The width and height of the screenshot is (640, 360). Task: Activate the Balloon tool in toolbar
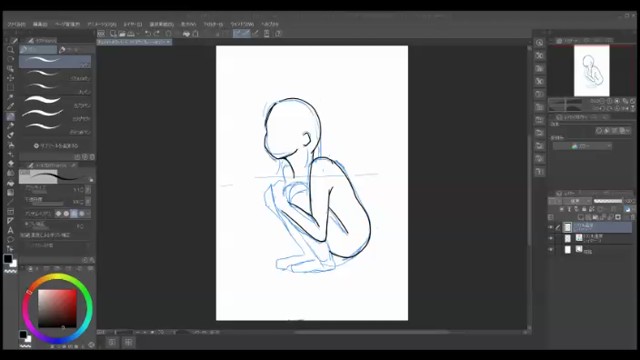click(11, 240)
